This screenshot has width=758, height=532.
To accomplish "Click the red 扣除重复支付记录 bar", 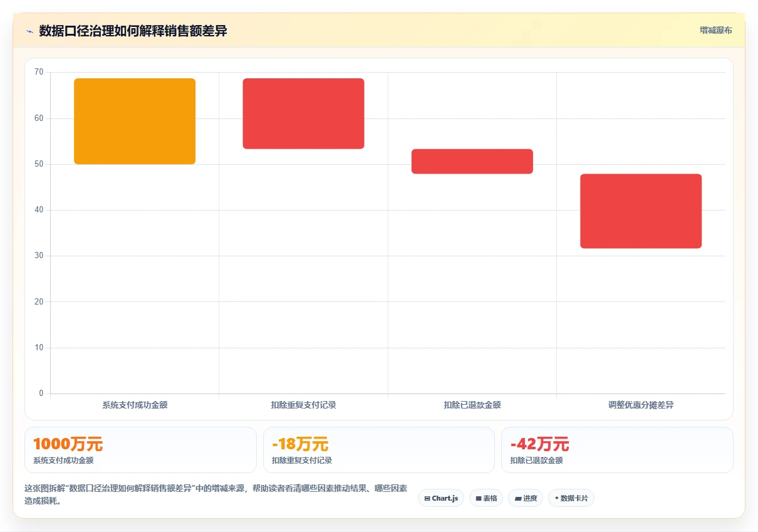I will pos(303,113).
